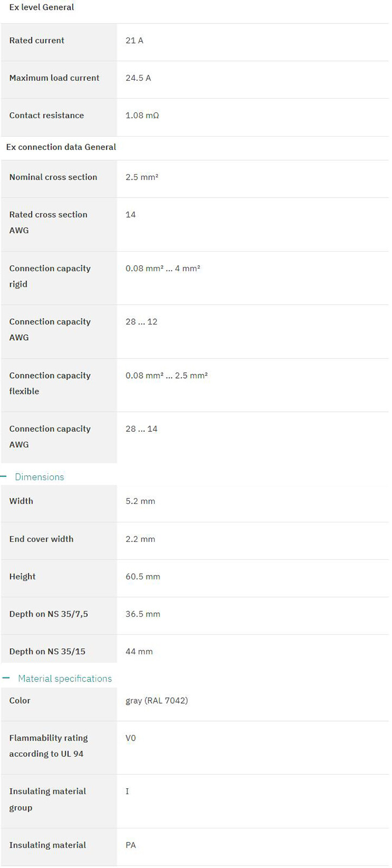Click the Depth on NS 35/7,5 label

pyautogui.click(x=49, y=614)
